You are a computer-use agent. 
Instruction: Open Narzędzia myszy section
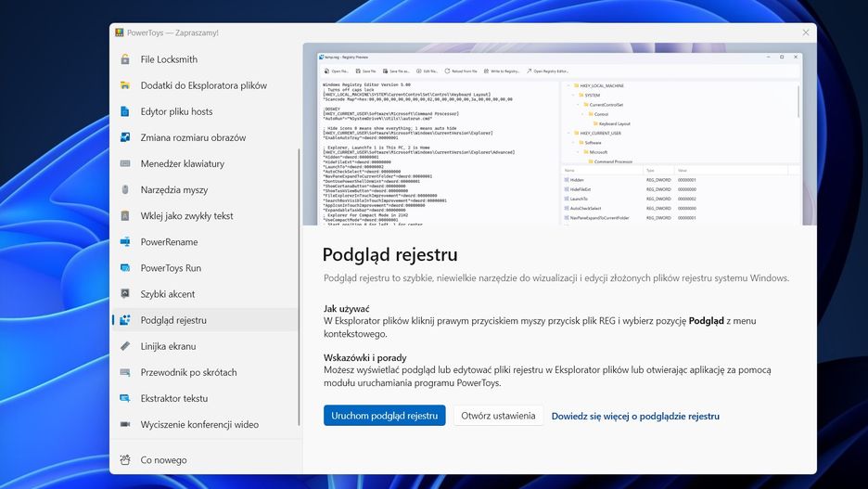pyautogui.click(x=205, y=189)
